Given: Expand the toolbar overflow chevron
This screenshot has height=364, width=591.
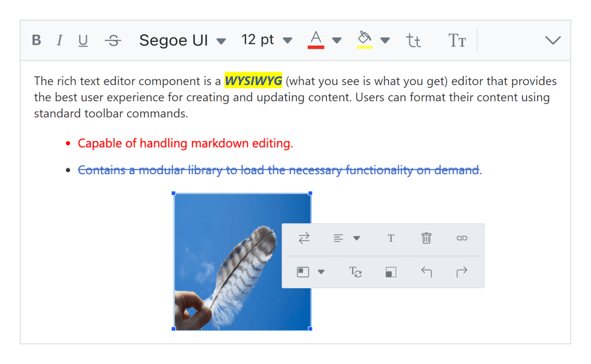Looking at the screenshot, I should (x=553, y=40).
